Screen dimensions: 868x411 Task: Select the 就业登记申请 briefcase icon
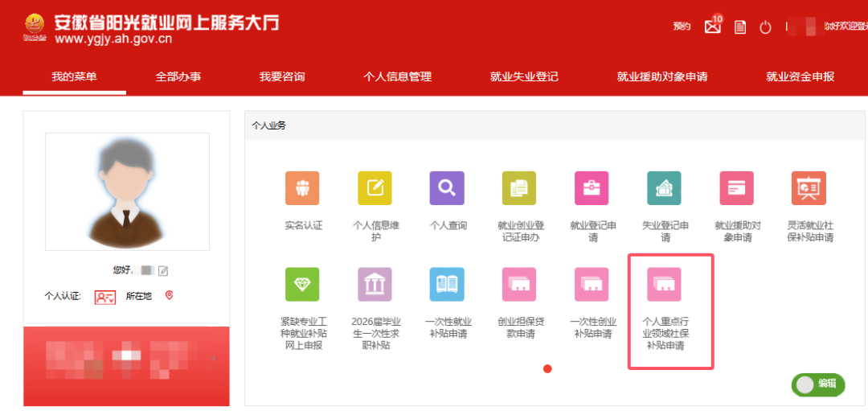pos(592,188)
